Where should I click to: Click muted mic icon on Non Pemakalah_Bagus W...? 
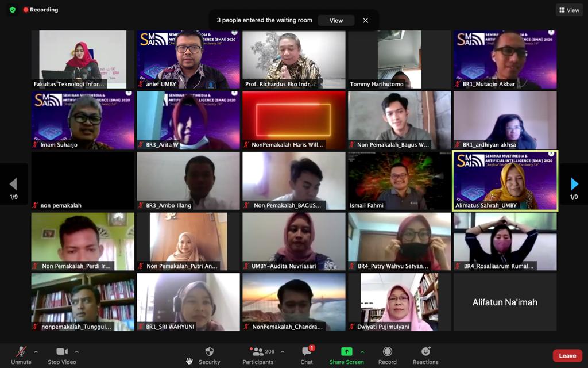point(352,144)
